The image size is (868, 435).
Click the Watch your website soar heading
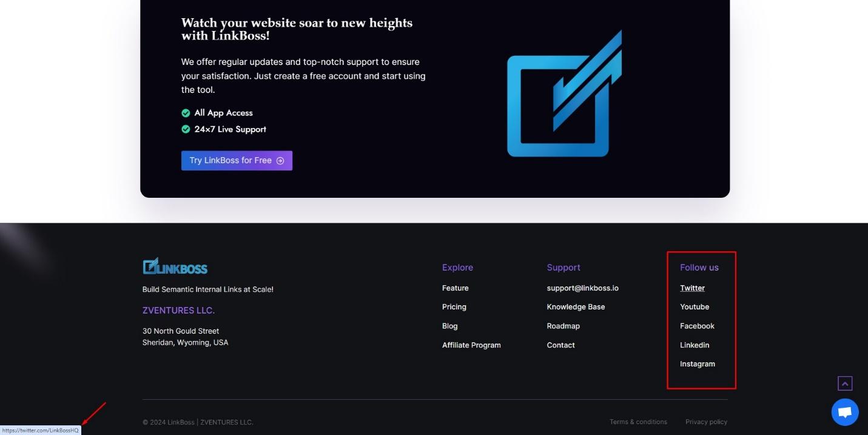point(297,29)
